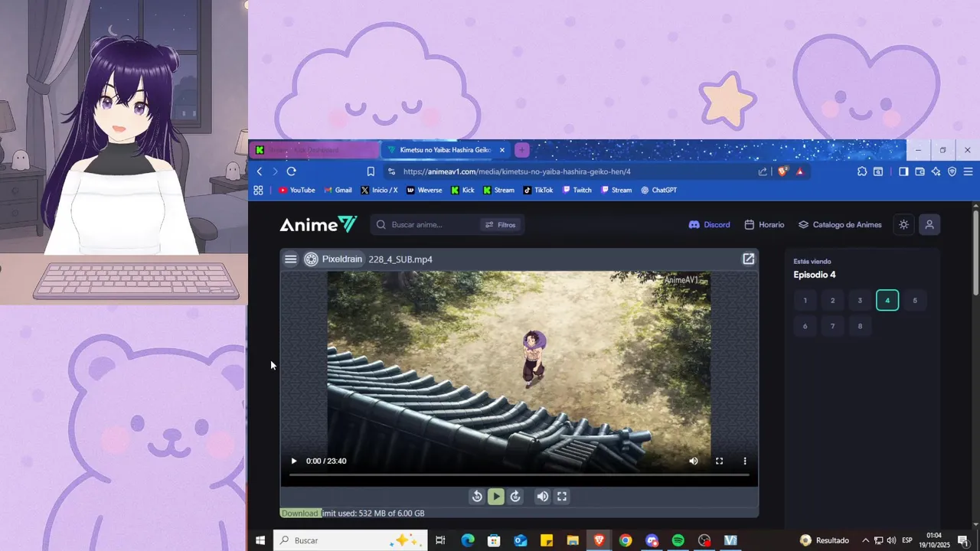Open the ChatGPT bookmark
Screen dimensions: 980x551
click(659, 190)
